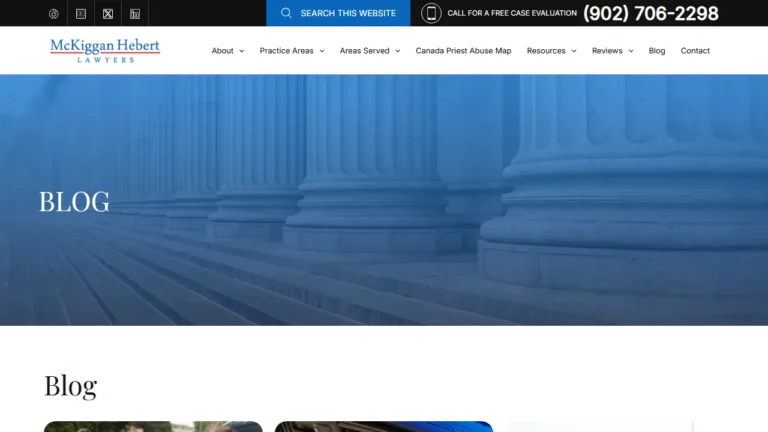Screen dimensions: 768x432
Task: Click the magnifying glass search icon
Action: pos(286,13)
